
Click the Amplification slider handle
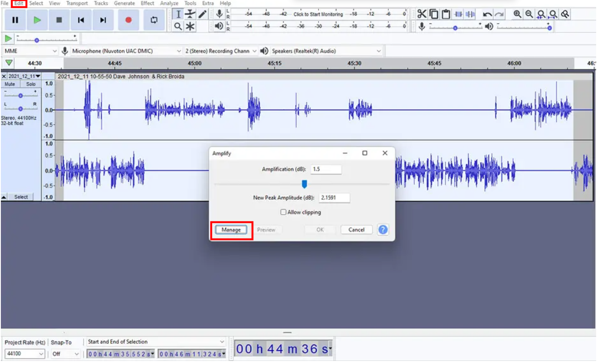[x=305, y=184]
